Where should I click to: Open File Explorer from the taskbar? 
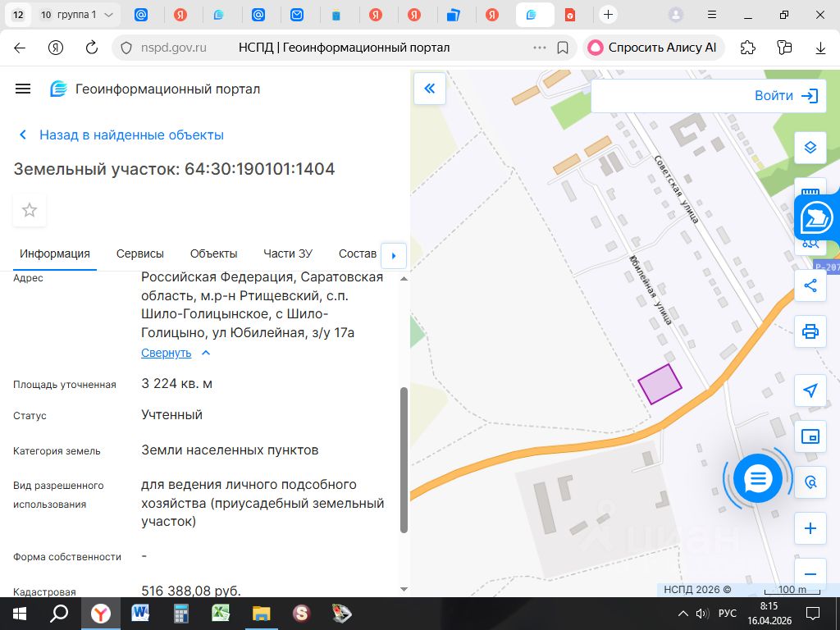coord(262,614)
